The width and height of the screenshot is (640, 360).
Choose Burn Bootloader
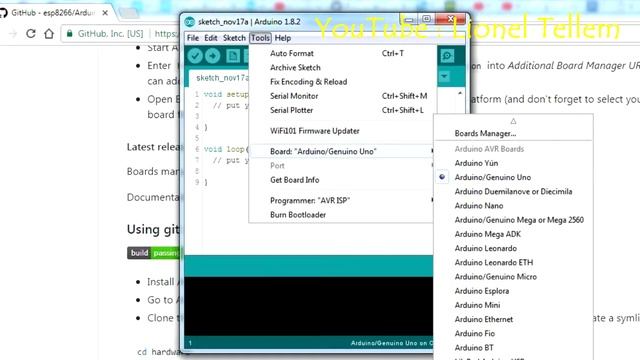pyautogui.click(x=341, y=215)
